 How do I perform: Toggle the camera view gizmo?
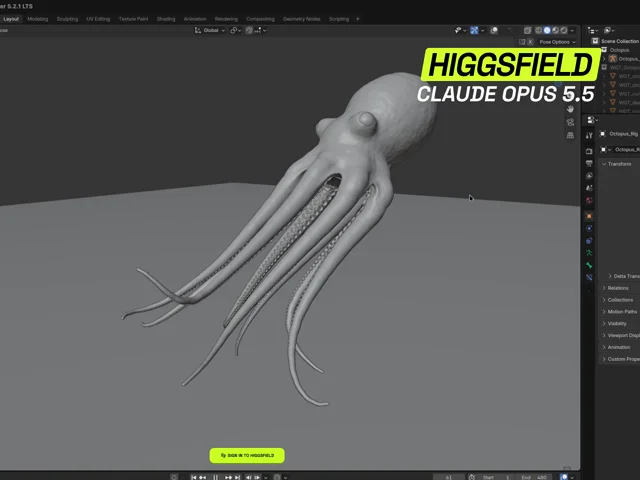point(570,122)
